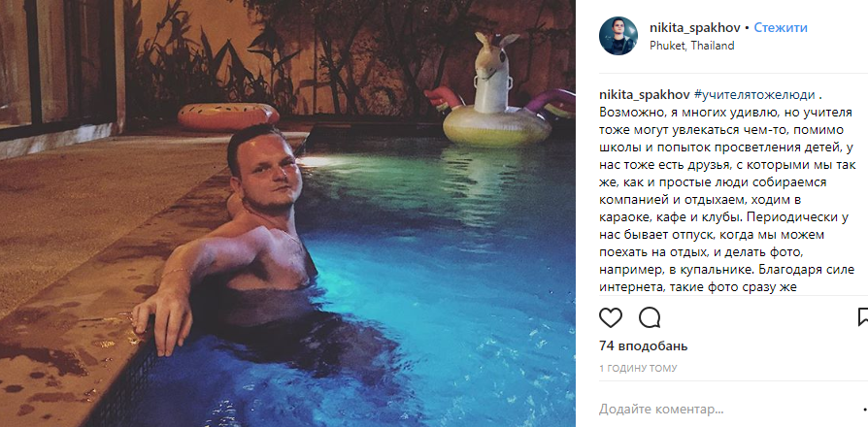Image resolution: width=868 pixels, height=427 pixels.
Task: Open more options dots beside comment field
Action: 865,410
